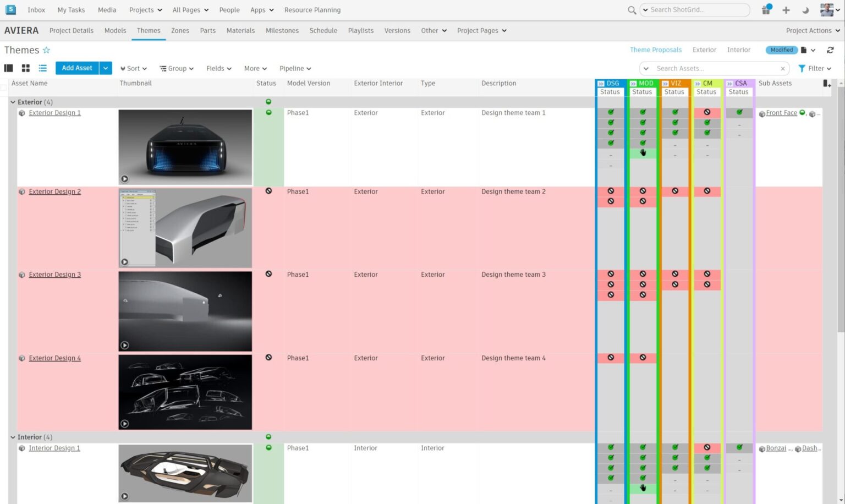Open the Pipeline dropdown
Image resolution: width=845 pixels, height=504 pixels.
click(295, 68)
